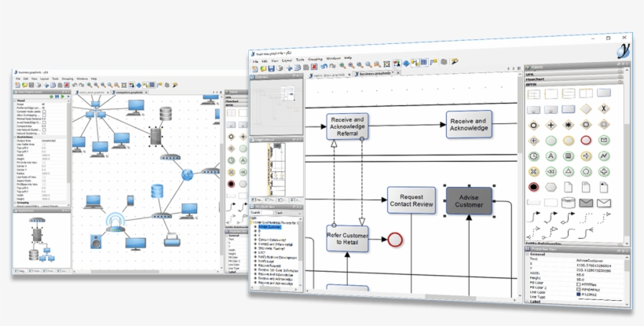The height and width of the screenshot is (326, 644).
Task: Click the Advise Customer task node
Action: point(469,200)
